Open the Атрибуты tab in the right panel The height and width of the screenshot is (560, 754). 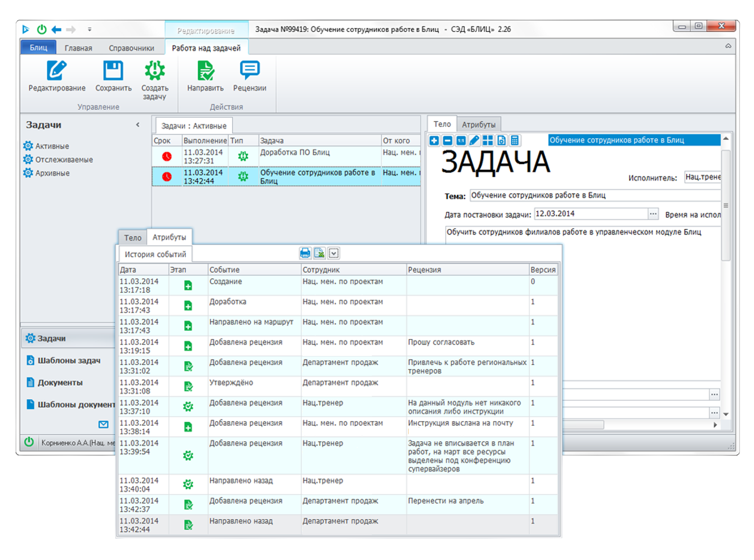479,124
